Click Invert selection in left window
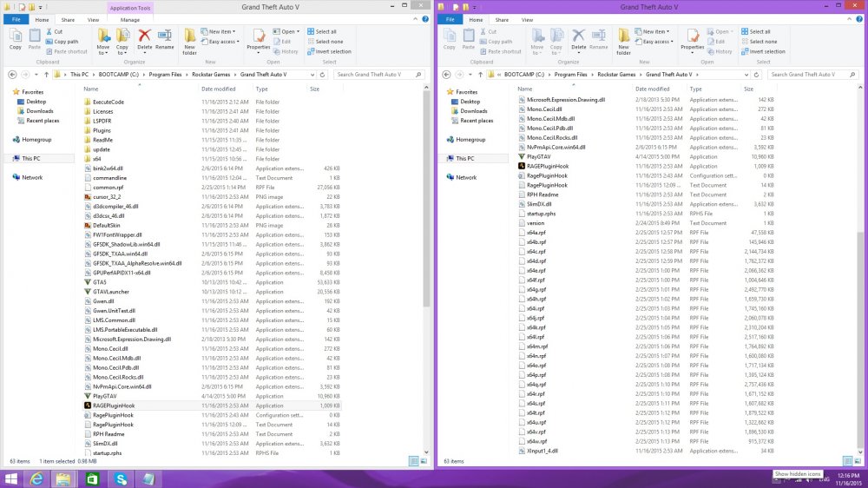 pyautogui.click(x=329, y=51)
